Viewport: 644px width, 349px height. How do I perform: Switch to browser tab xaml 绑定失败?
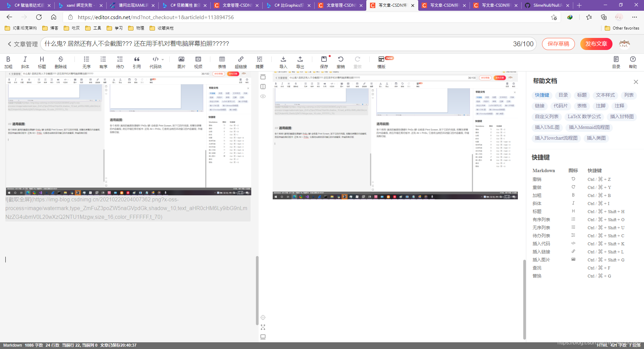[81, 5]
